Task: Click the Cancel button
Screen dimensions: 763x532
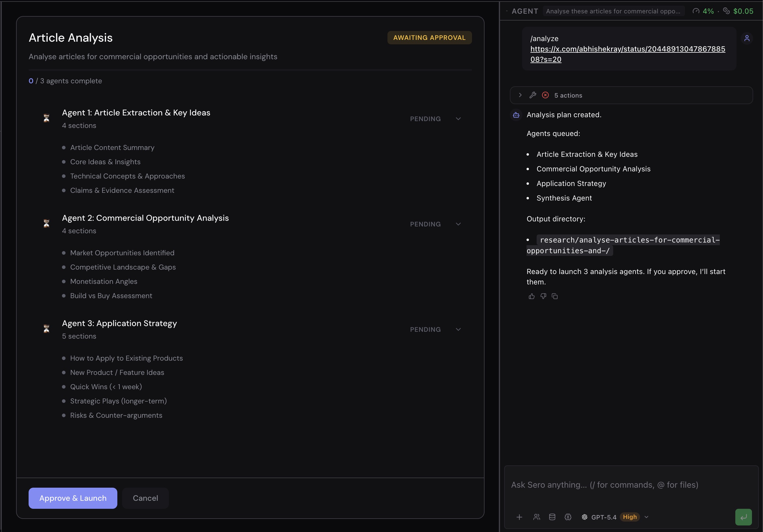Action: coord(145,498)
